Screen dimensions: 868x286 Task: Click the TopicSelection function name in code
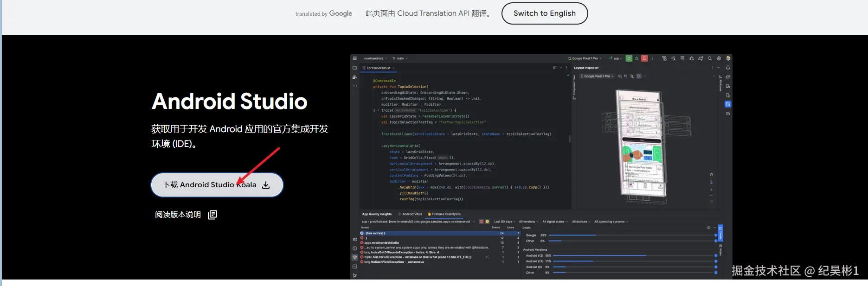[412, 87]
